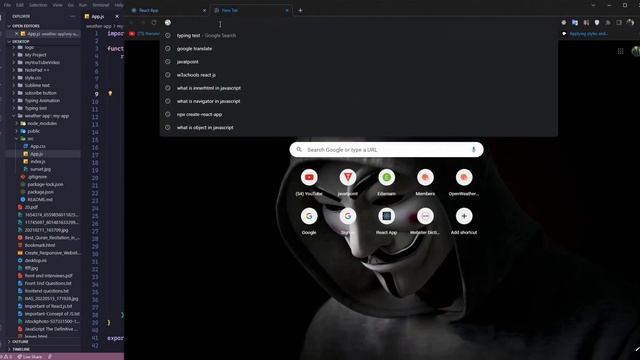Select suggestion 'javatpoint'
The image size is (640, 360).
(x=359, y=62)
